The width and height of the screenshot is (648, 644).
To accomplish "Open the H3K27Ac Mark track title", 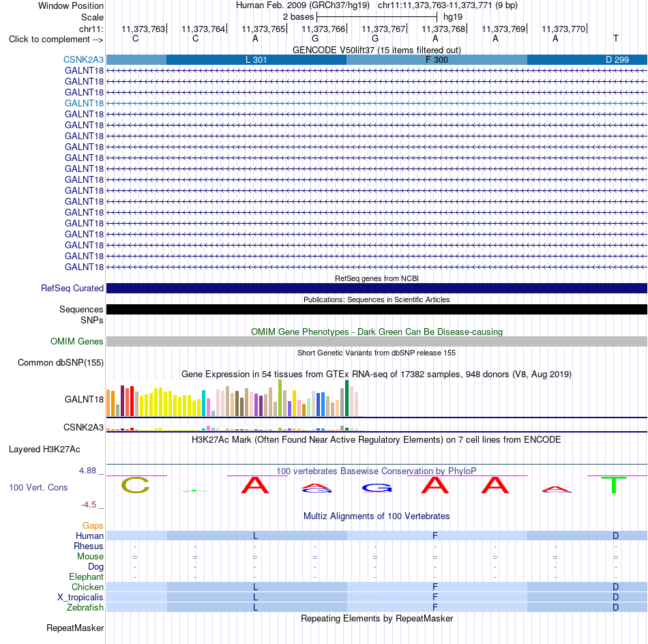I will (377, 439).
